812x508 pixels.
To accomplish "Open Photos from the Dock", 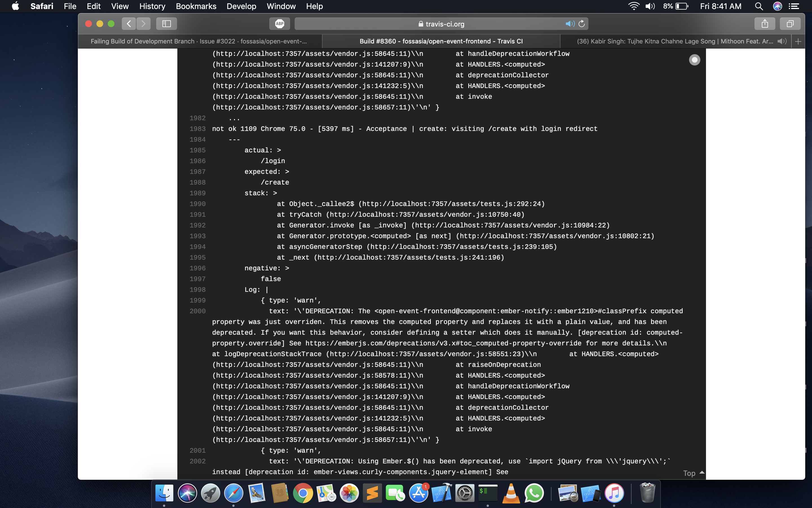I will (x=349, y=493).
